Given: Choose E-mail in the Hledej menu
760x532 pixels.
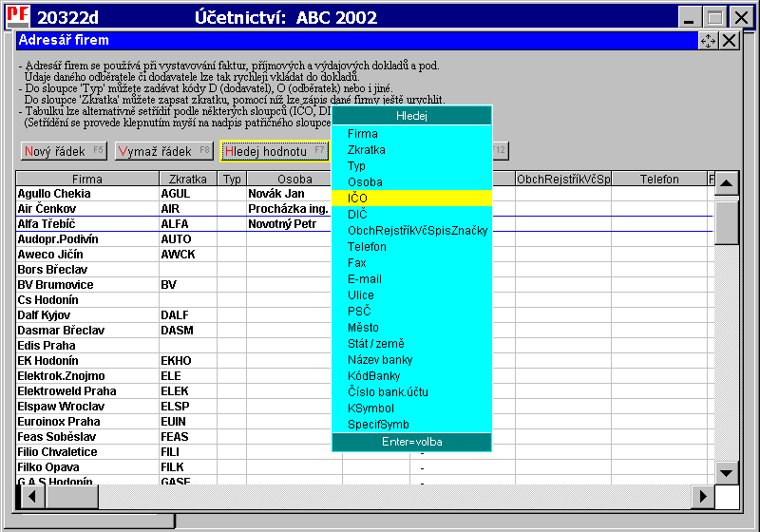Looking at the screenshot, I should click(x=411, y=279).
